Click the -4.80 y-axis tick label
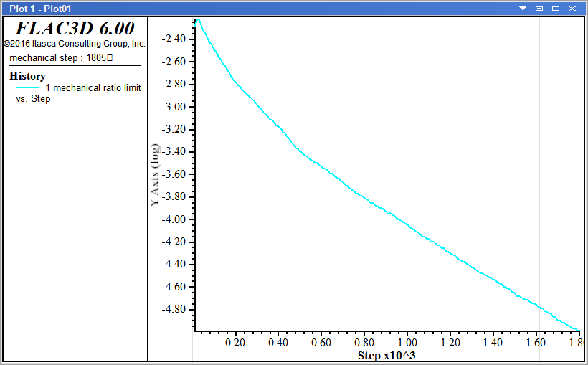588x365 pixels. 174,309
